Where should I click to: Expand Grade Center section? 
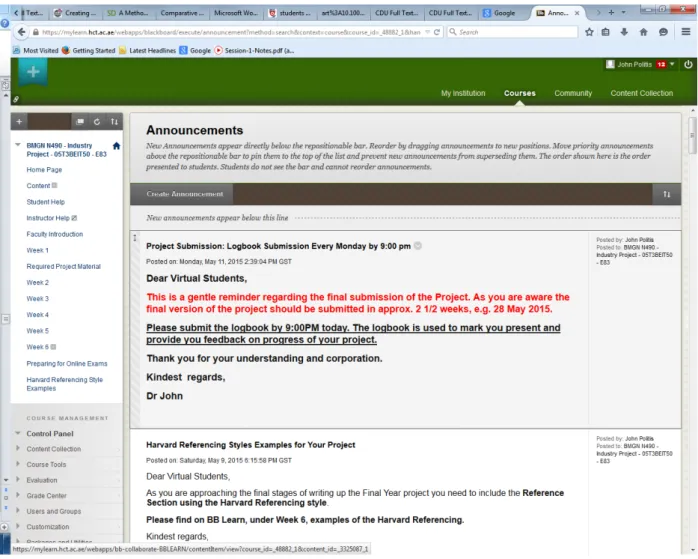click(x=18, y=495)
